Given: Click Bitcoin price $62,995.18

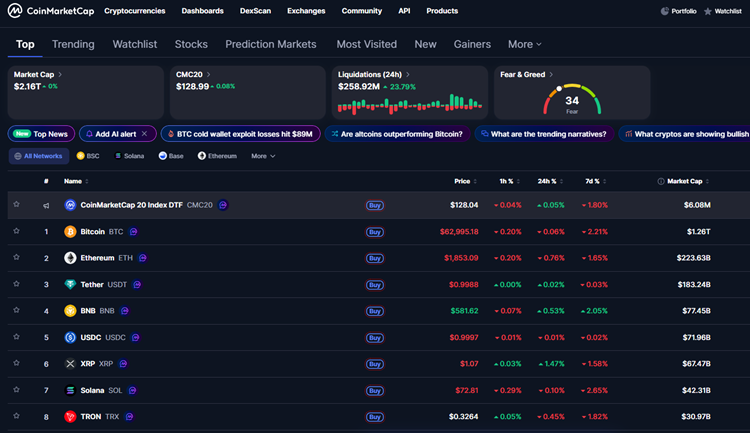Looking at the screenshot, I should (x=459, y=232).
